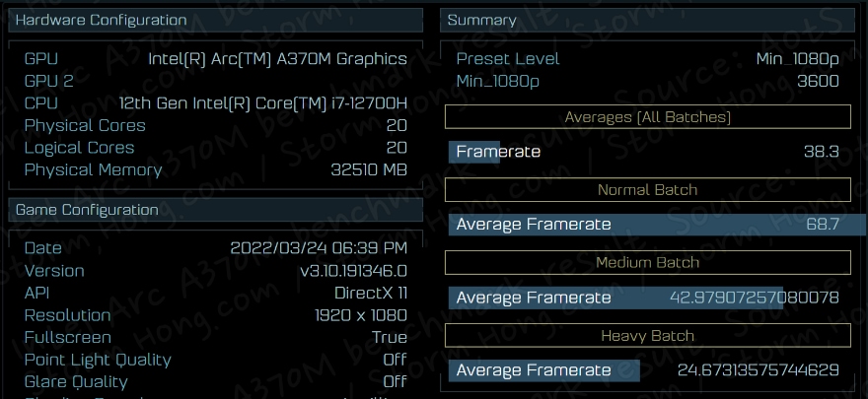Click the Game Configuration header
Image resolution: width=868 pixels, height=399 pixels.
tap(215, 210)
